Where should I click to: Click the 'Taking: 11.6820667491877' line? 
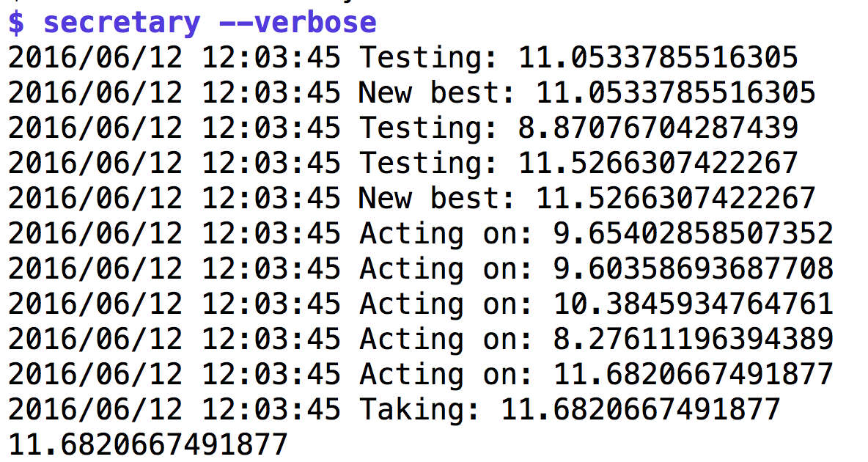(569, 409)
